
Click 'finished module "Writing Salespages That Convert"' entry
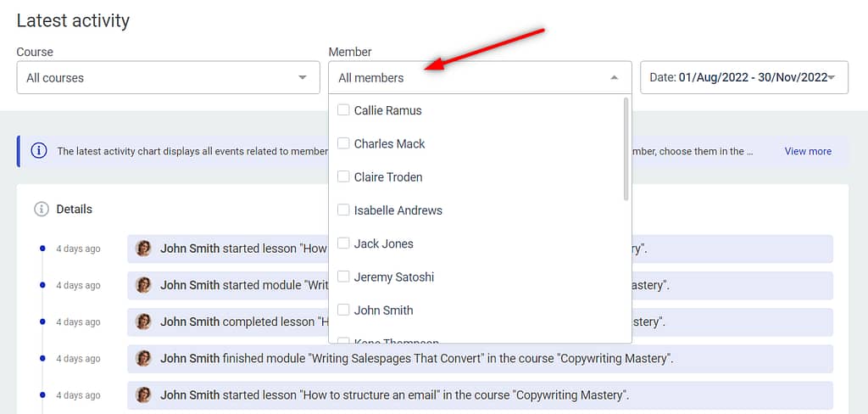coord(480,359)
